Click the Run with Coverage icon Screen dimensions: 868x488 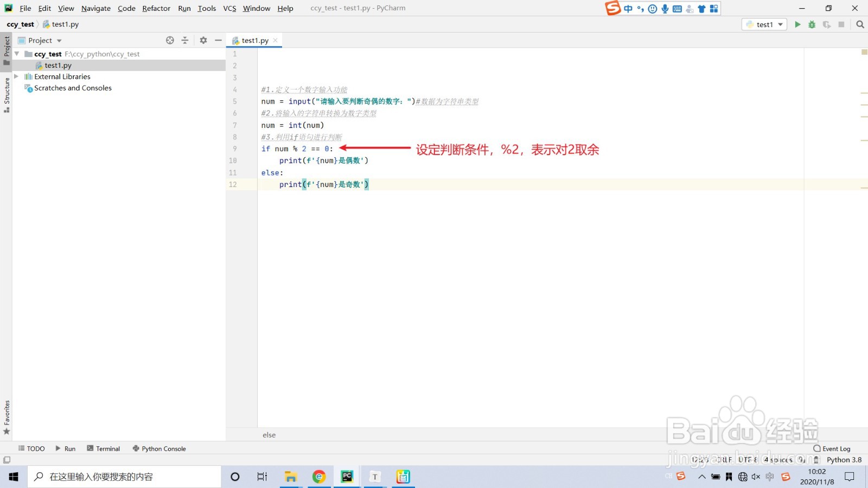(x=827, y=24)
